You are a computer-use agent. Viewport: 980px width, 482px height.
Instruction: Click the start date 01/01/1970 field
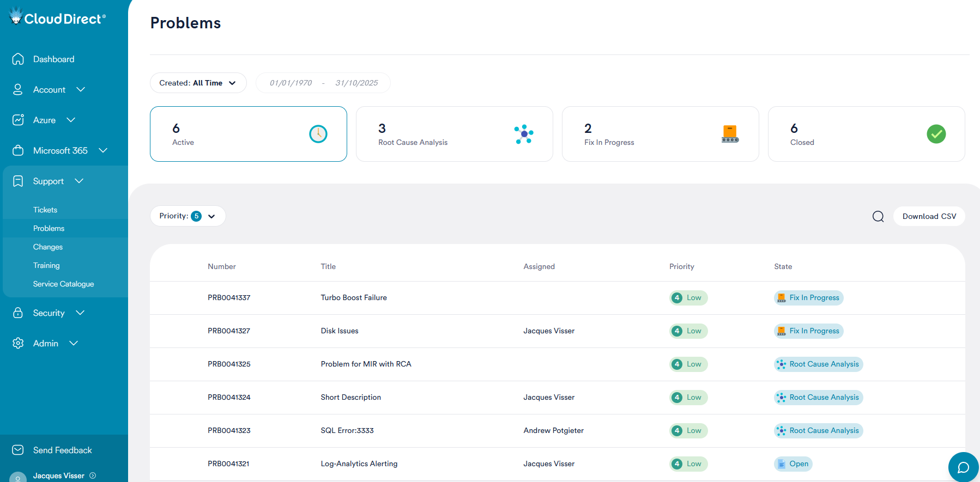click(291, 83)
